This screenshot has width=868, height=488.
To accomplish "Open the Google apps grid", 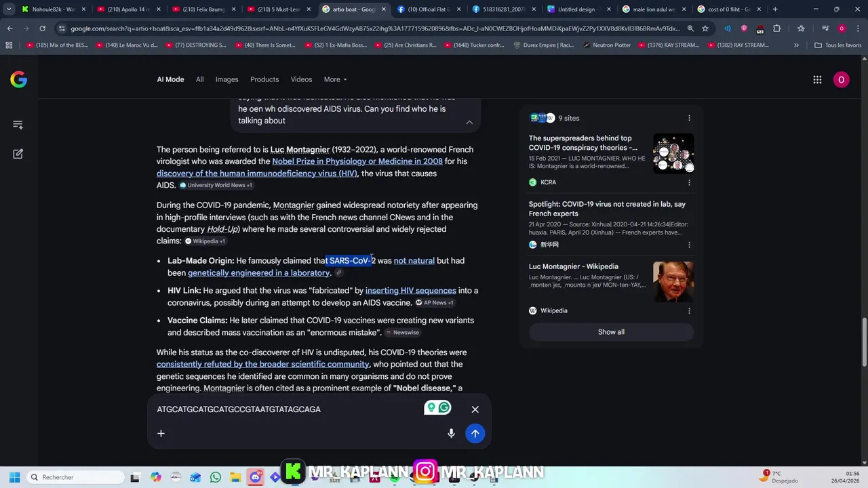I will coord(817,79).
